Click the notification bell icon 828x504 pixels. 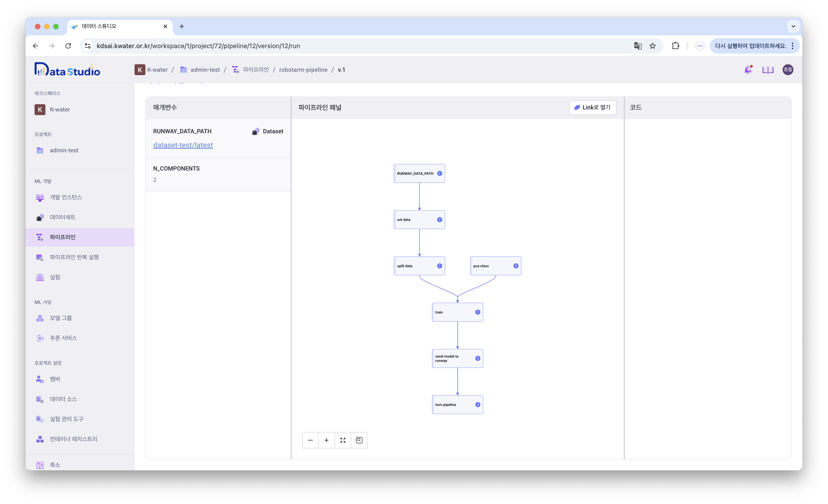[x=748, y=69]
